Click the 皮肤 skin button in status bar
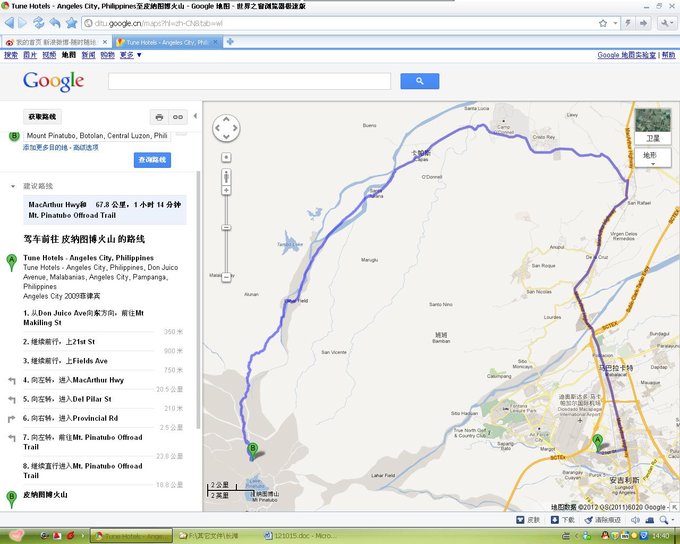Viewport: 680px width, 544px height. coord(528,520)
